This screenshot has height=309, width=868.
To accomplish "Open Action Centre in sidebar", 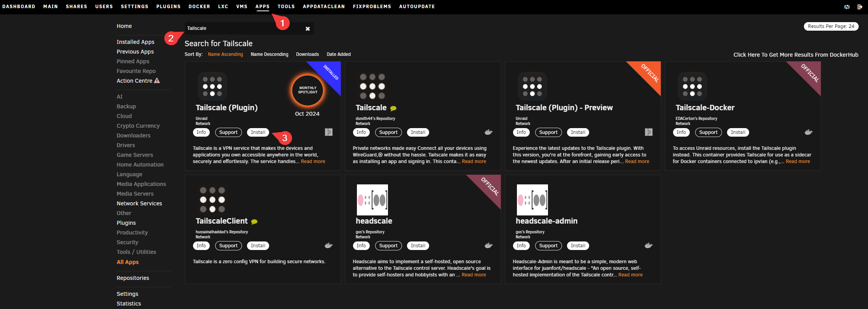I will pos(134,81).
